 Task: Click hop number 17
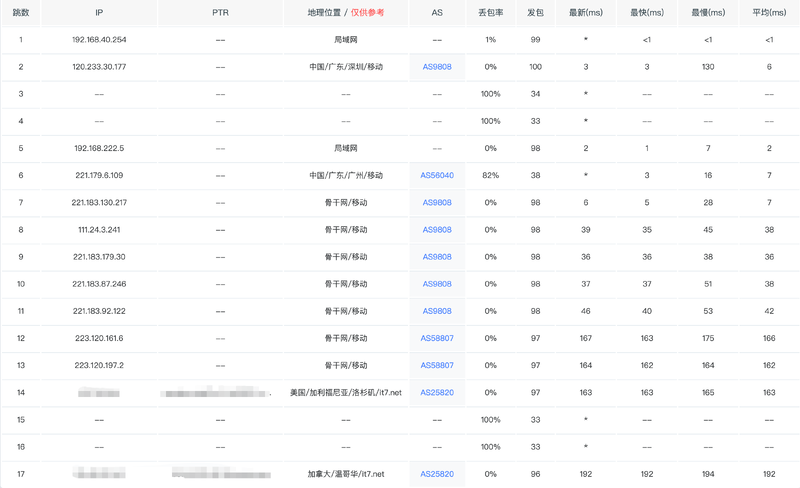click(x=21, y=474)
